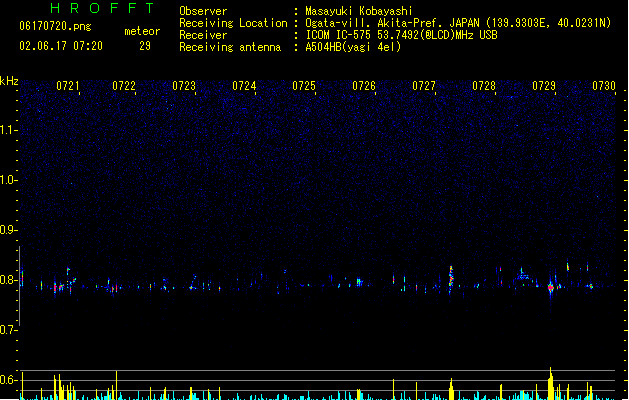Click the A504HB(yagi 4el) antenna text
The image size is (629, 400).
pyautogui.click(x=353, y=47)
